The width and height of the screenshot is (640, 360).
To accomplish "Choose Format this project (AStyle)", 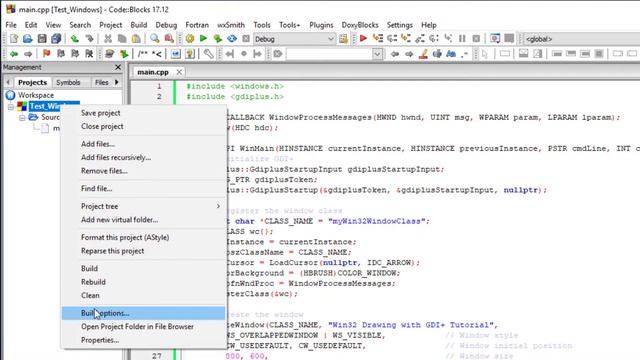I will [x=143, y=237].
